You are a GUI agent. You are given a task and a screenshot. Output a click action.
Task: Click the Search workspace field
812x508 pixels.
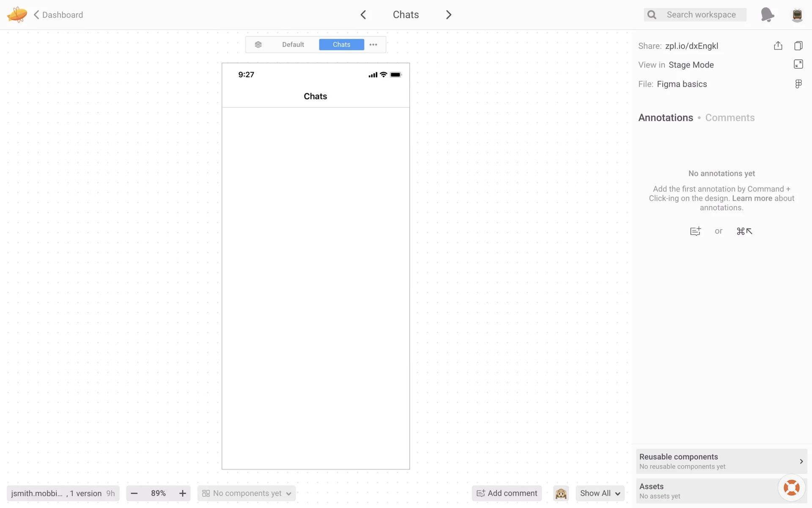701,15
